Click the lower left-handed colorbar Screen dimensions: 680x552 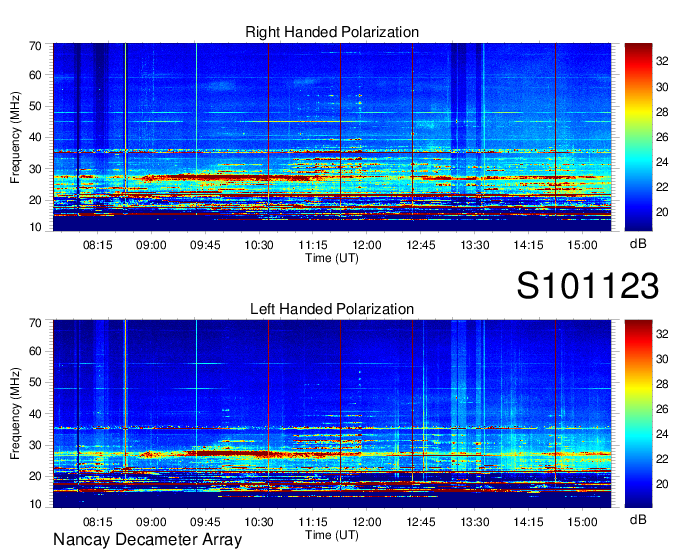point(638,413)
